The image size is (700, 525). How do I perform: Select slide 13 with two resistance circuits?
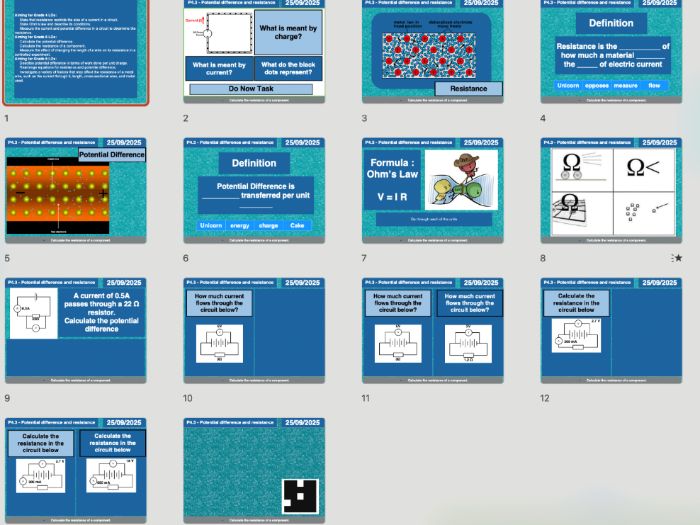[x=76, y=470]
